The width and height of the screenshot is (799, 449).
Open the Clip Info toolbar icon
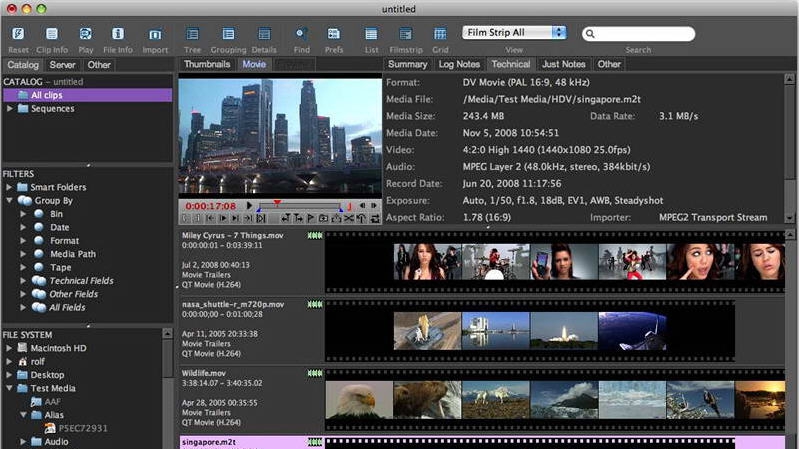(x=51, y=34)
